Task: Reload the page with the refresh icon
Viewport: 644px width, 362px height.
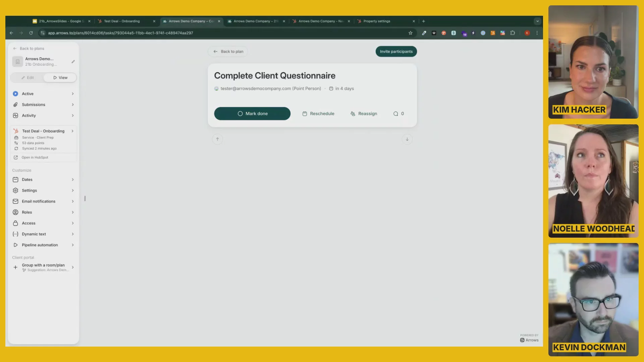Action: [x=31, y=33]
